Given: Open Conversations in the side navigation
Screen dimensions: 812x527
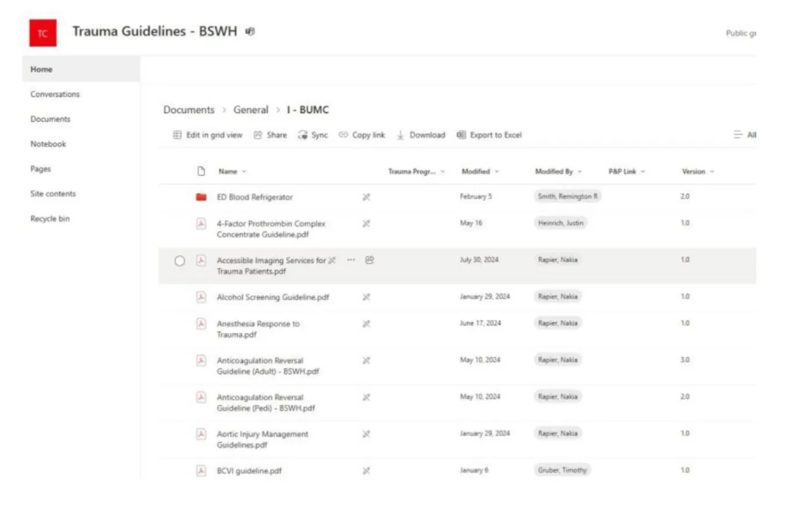Looking at the screenshot, I should click(55, 94).
